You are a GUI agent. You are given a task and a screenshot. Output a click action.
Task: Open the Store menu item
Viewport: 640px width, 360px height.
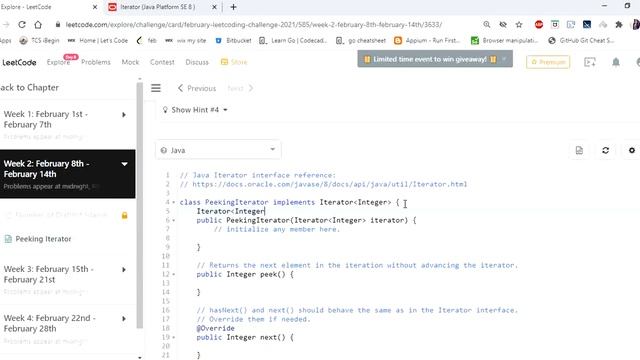tap(234, 62)
